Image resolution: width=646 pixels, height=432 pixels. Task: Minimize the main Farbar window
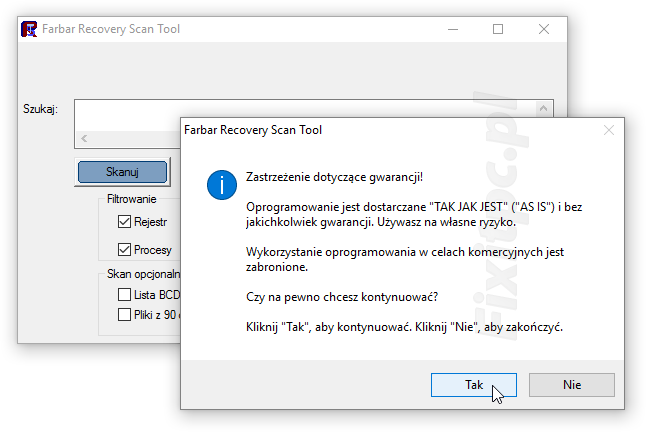coord(453,29)
